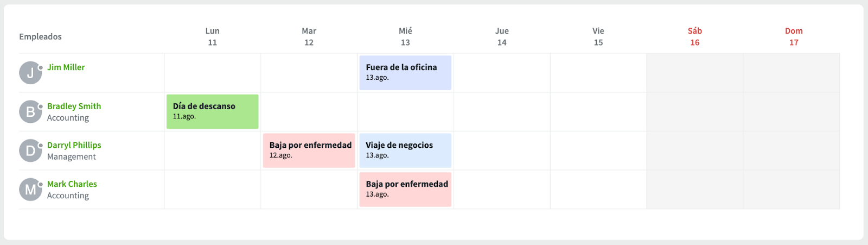The height and width of the screenshot is (245, 868).
Task: Select the red Sáb 16 header
Action: pyautogui.click(x=694, y=36)
